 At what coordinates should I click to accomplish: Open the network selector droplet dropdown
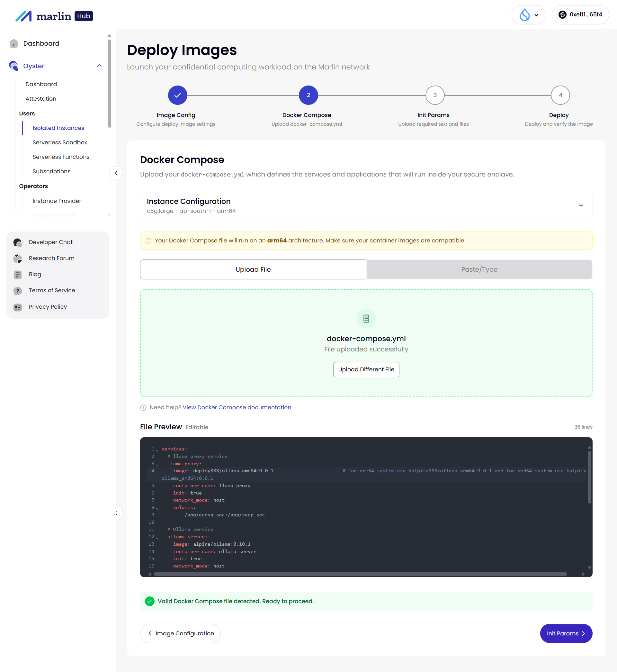pos(528,15)
